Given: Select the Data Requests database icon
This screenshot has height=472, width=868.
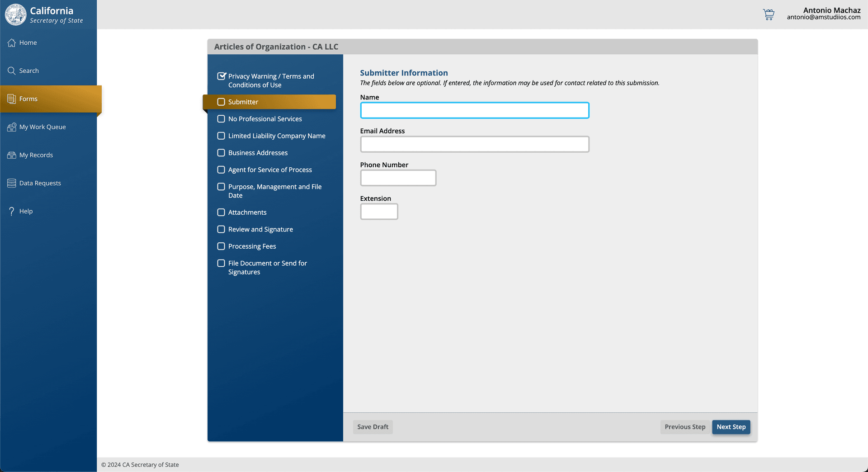Looking at the screenshot, I should click(x=11, y=183).
